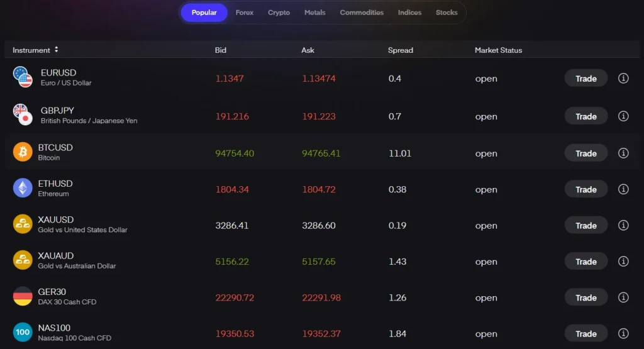Click the Ethereum diamond icon

coord(23,188)
